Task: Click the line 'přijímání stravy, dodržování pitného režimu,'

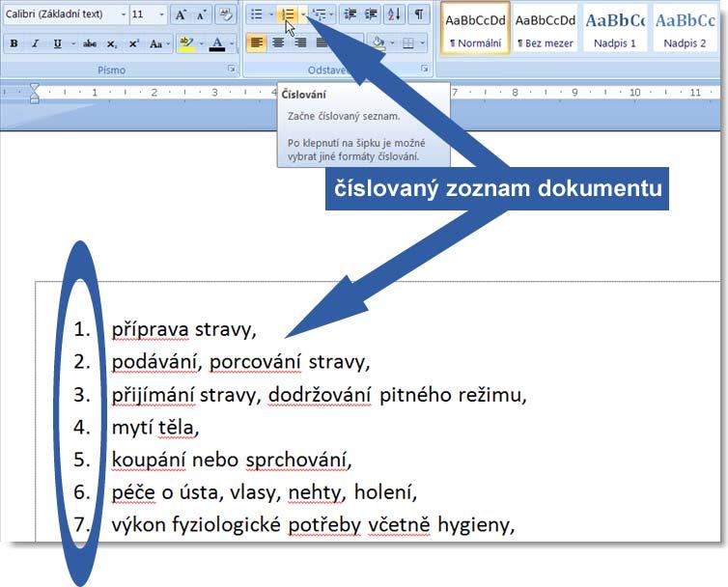Action: pyautogui.click(x=319, y=395)
